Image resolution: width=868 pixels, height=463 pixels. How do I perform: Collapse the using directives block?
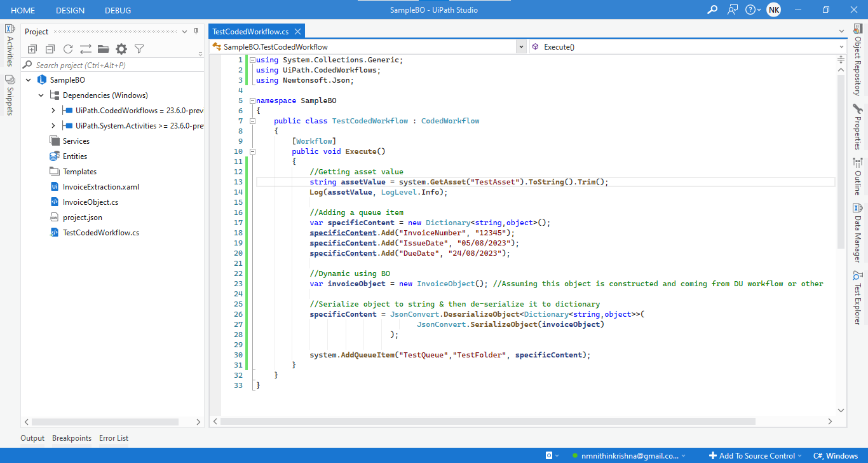coord(252,60)
